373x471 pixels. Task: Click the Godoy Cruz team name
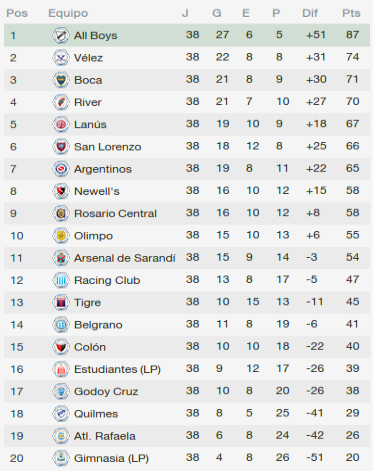pos(106,391)
